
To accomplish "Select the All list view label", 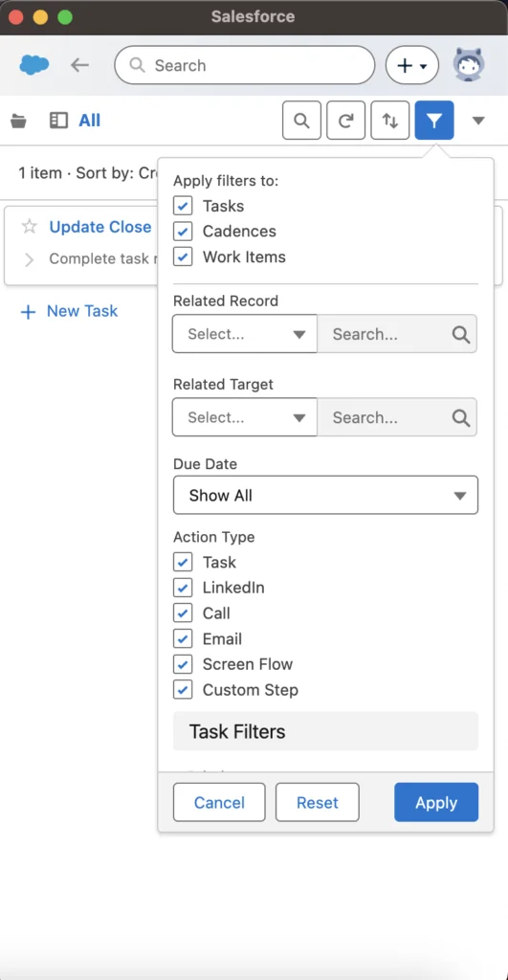I will pyautogui.click(x=89, y=121).
